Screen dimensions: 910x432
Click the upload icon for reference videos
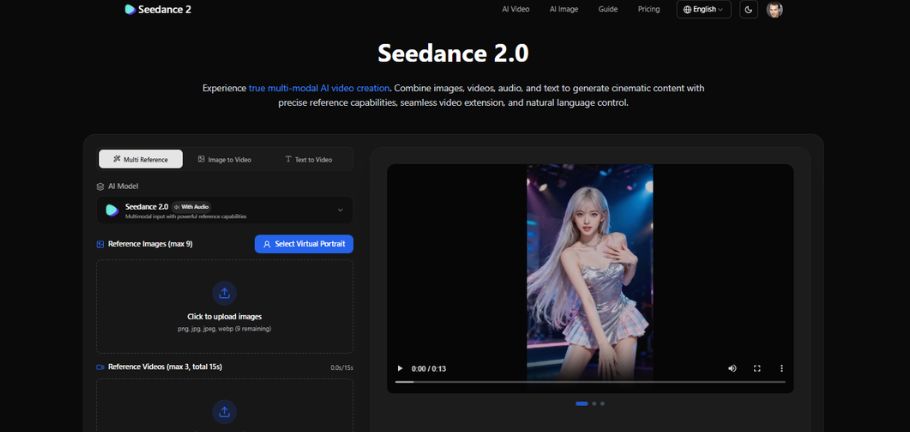(224, 412)
